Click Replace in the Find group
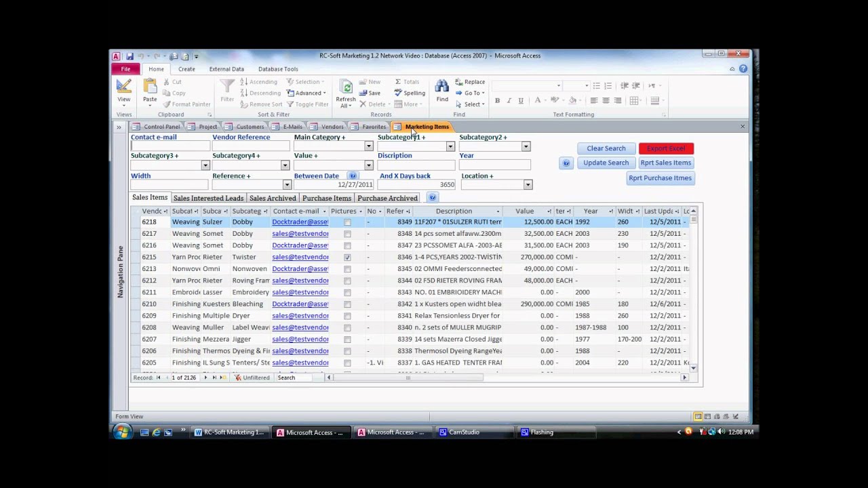 pos(470,82)
